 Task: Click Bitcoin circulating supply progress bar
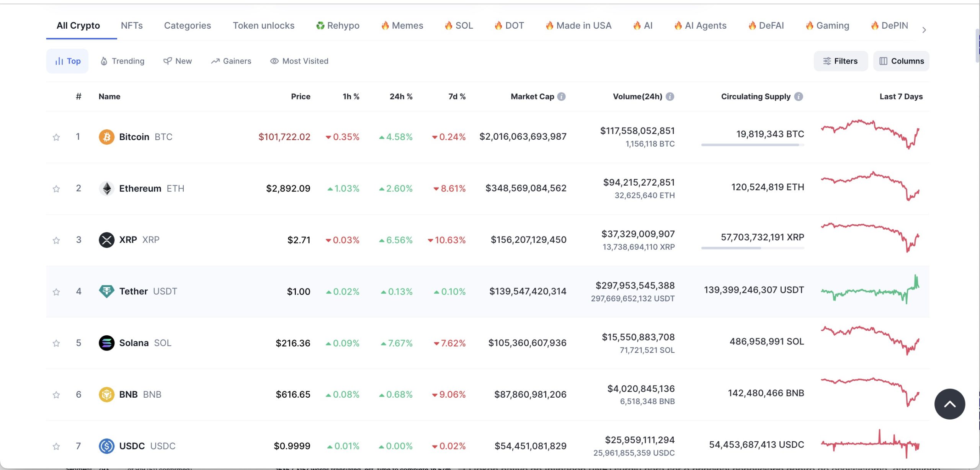click(x=753, y=145)
